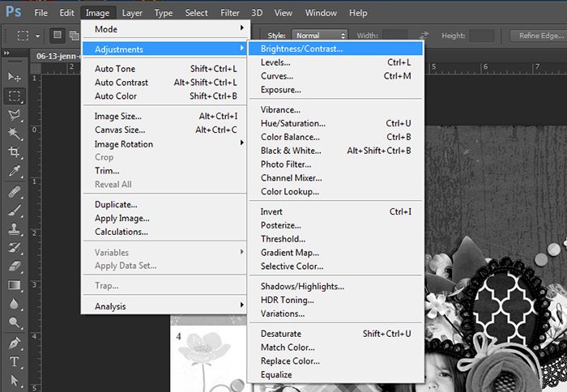The width and height of the screenshot is (567, 392).
Task: Select the Crop tool
Action: pyautogui.click(x=15, y=151)
